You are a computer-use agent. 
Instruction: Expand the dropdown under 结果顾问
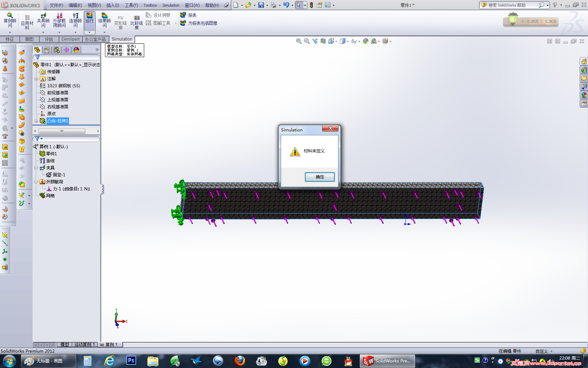point(104,32)
